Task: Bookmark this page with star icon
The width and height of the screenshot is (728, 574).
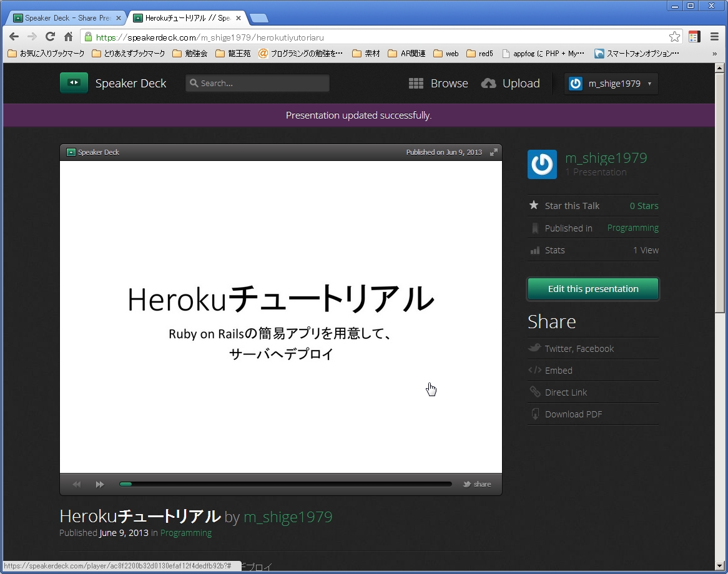Action: [x=674, y=37]
